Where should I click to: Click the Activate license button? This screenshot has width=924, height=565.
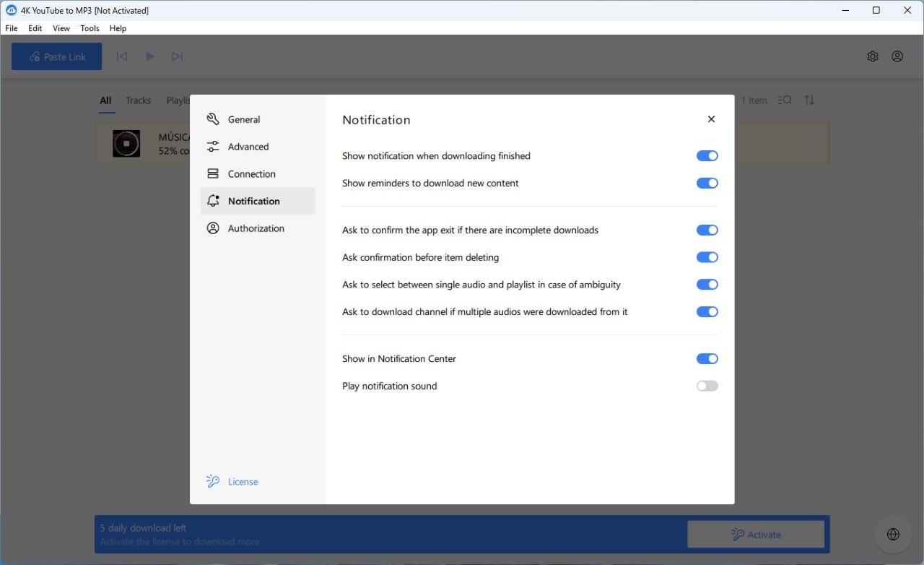[756, 535]
